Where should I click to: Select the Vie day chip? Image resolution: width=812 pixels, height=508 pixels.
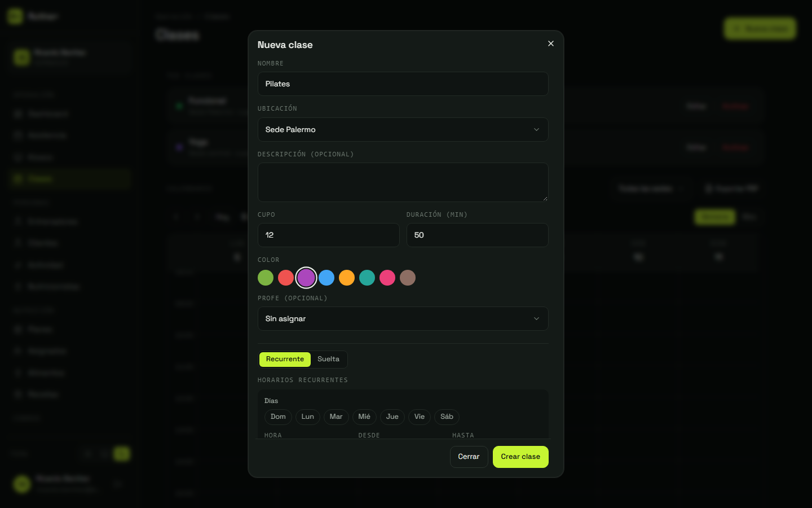point(420,417)
